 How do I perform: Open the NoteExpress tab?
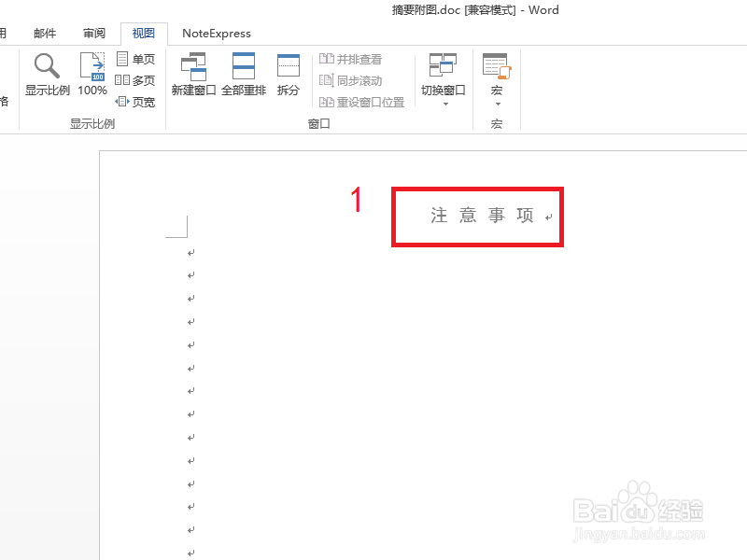pyautogui.click(x=217, y=34)
